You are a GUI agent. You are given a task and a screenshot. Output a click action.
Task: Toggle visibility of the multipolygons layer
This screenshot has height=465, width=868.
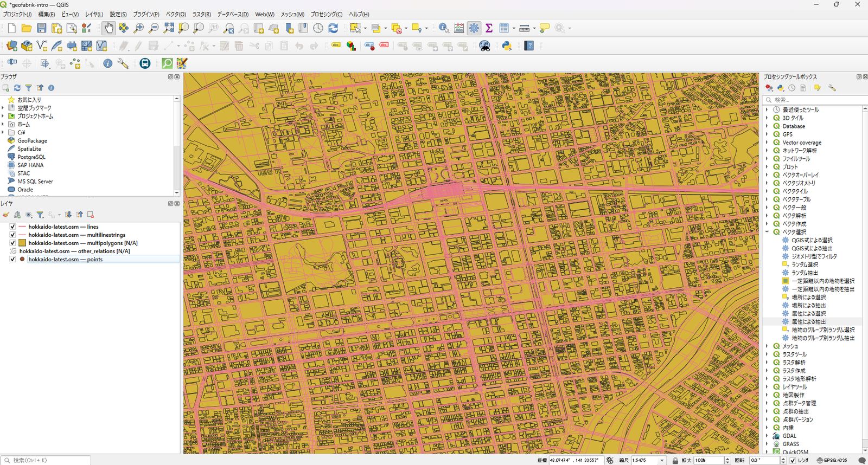12,243
